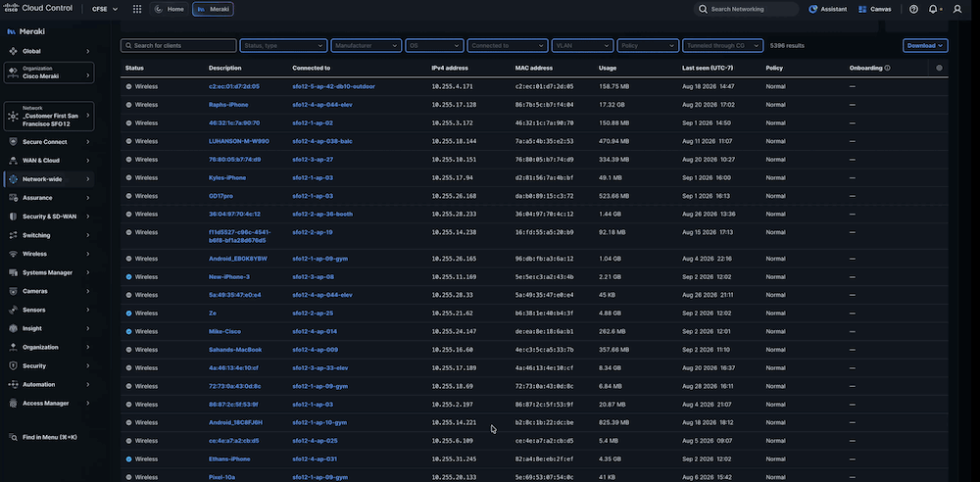Click the Cisco Cloud Control logo
Image resolution: width=980 pixels, height=482 pixels.
[38, 9]
